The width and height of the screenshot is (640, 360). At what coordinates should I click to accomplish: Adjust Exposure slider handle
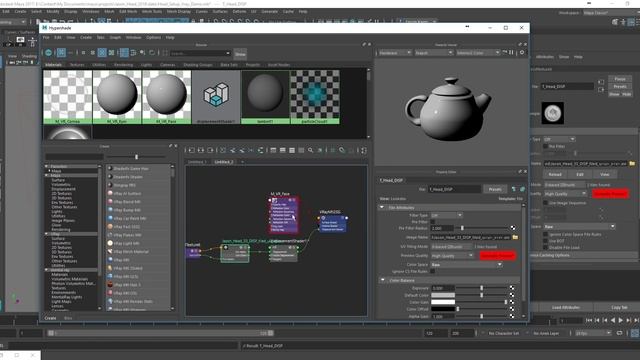point(482,288)
